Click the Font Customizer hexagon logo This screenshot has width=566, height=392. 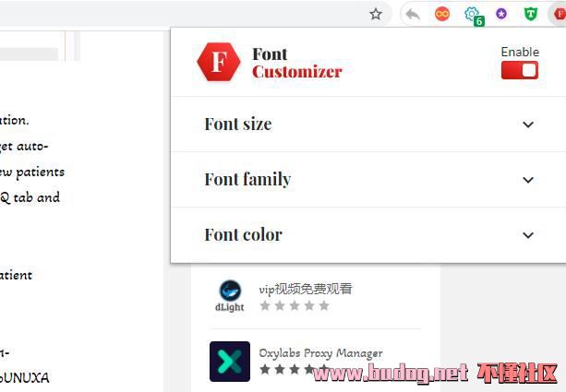(219, 62)
